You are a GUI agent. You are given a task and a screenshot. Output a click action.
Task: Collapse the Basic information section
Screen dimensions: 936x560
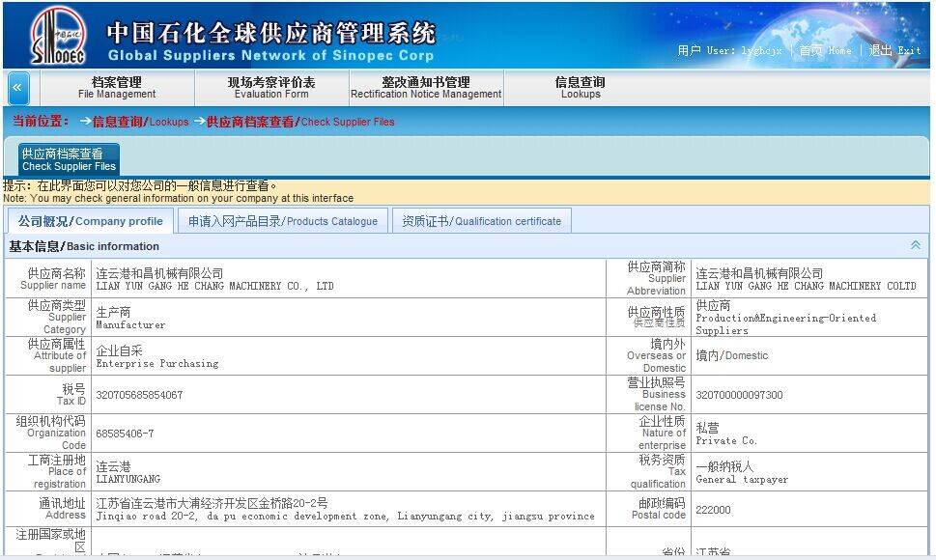[x=915, y=245]
